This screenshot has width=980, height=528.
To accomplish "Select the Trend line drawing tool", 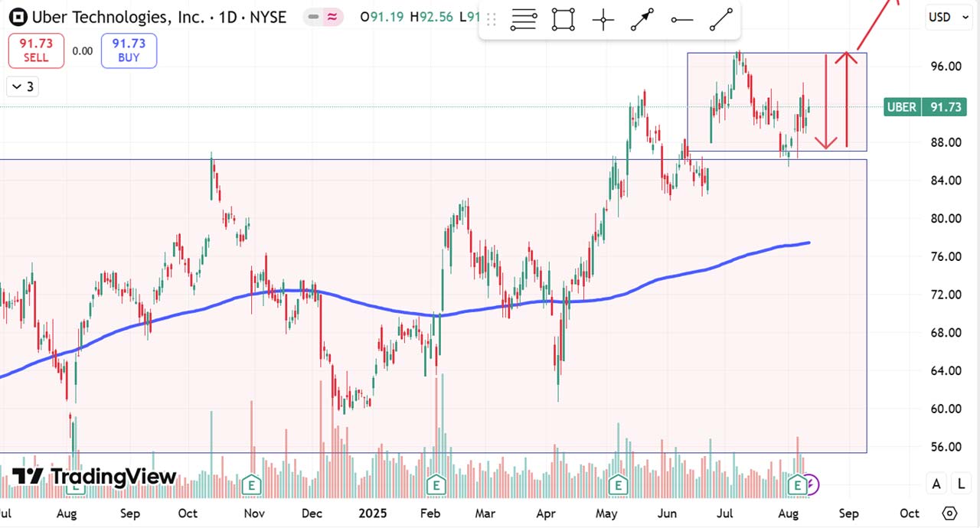I will click(x=721, y=20).
